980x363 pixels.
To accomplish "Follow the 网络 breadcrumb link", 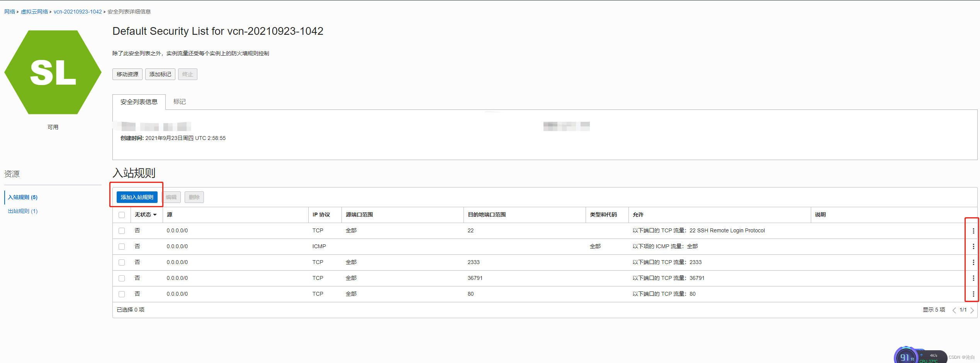I will [10, 12].
